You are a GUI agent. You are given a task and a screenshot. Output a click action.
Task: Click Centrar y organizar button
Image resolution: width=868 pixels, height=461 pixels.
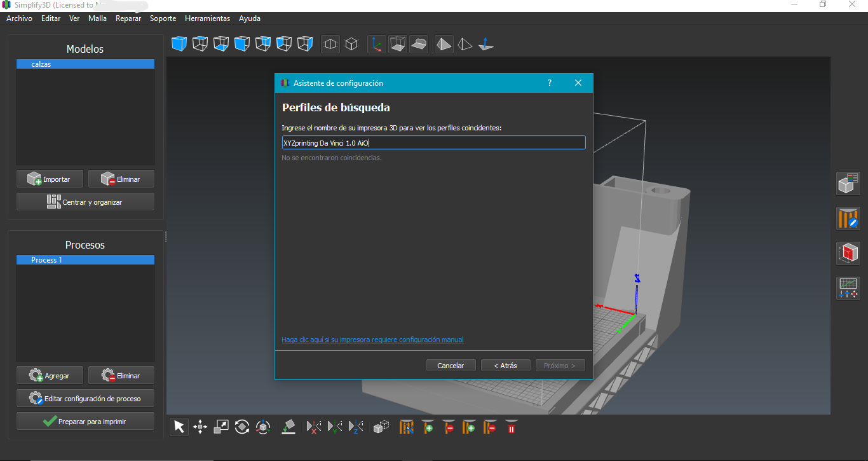(85, 202)
